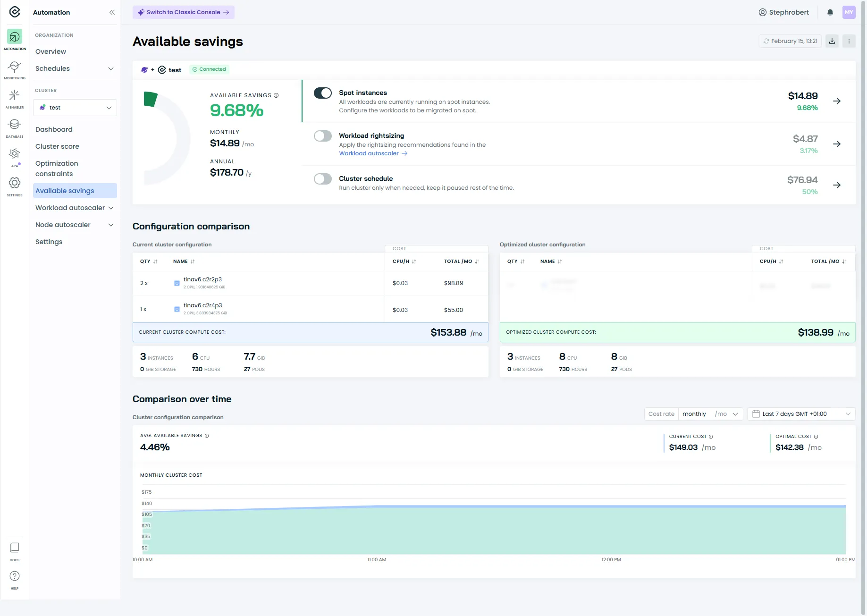Enable the Workload rightsizing toggle
Screen dimensions: 867x616
(323, 136)
